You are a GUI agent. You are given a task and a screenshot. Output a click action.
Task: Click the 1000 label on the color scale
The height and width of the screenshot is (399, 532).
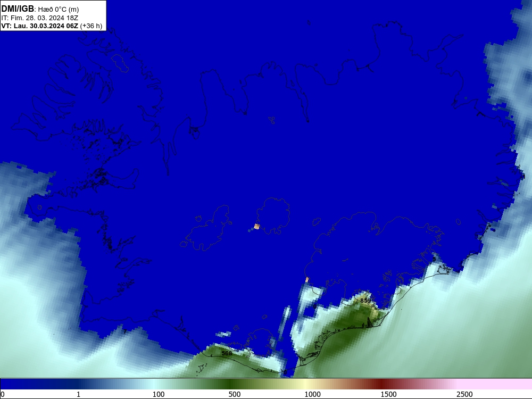(x=312, y=394)
